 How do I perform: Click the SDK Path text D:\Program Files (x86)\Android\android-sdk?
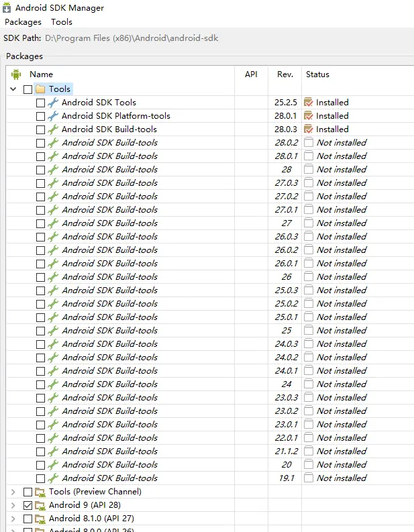point(132,38)
